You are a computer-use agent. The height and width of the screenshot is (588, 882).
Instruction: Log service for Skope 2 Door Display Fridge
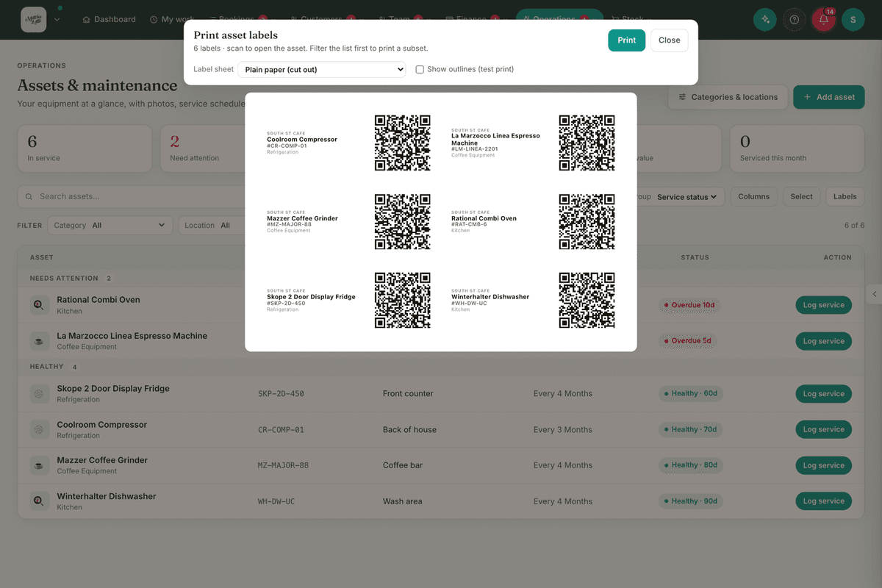pos(823,394)
